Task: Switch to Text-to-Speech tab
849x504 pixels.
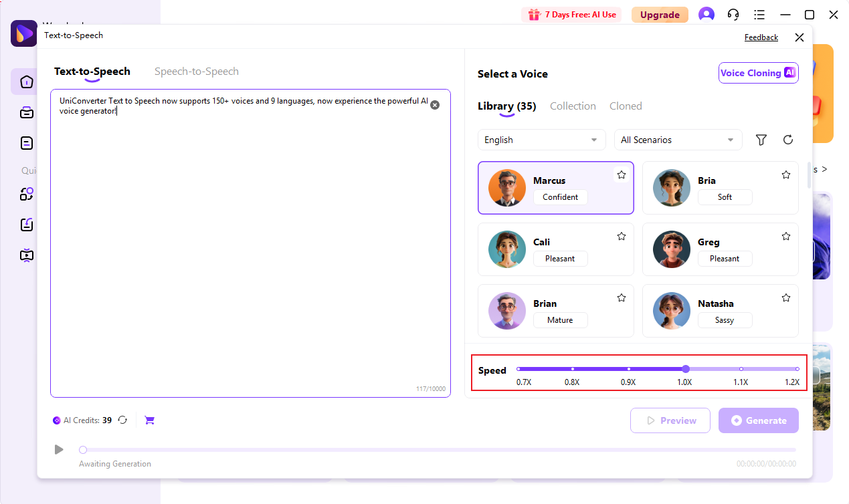Action: pos(92,72)
